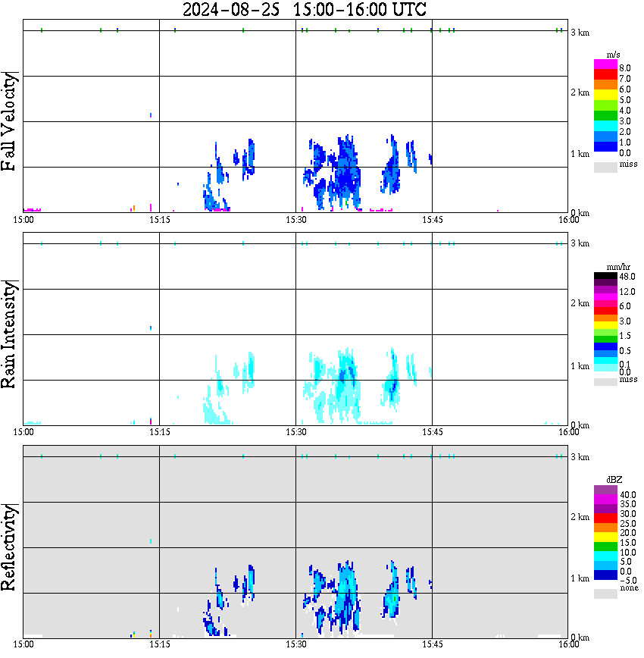This screenshot has width=644, height=658.
Task: Click the Fall Velocity axis label
Action: coord(9,121)
